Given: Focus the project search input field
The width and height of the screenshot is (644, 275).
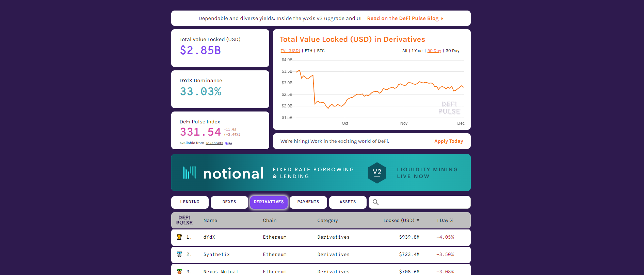Looking at the screenshot, I should (419, 202).
